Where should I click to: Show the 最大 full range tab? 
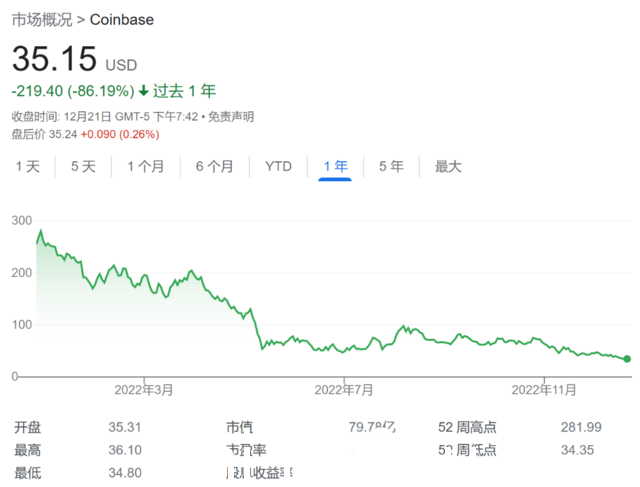[x=448, y=167]
